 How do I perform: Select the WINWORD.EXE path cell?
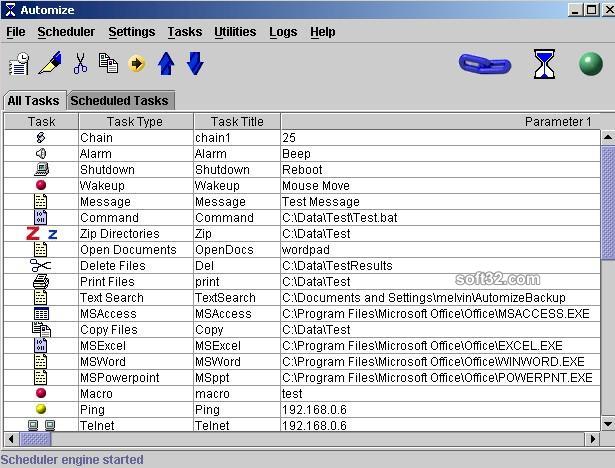(440, 362)
